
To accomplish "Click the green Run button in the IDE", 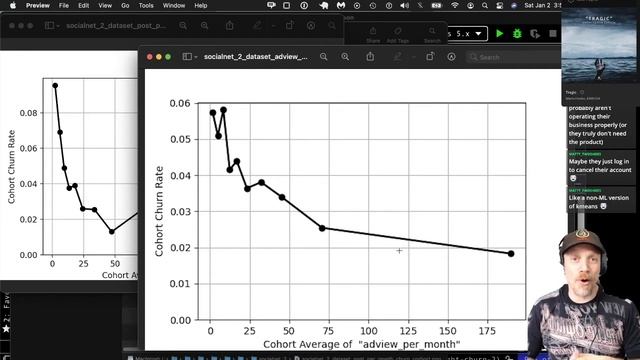I will click(500, 33).
